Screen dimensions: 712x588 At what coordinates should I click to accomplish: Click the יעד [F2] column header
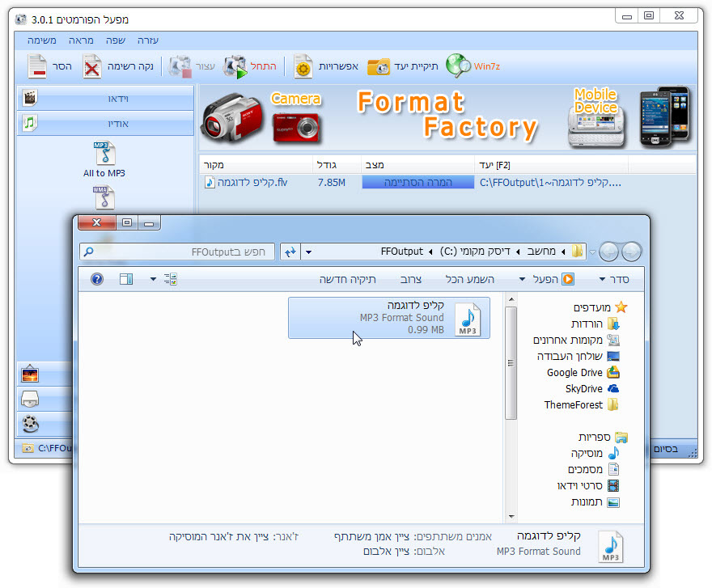pos(551,165)
